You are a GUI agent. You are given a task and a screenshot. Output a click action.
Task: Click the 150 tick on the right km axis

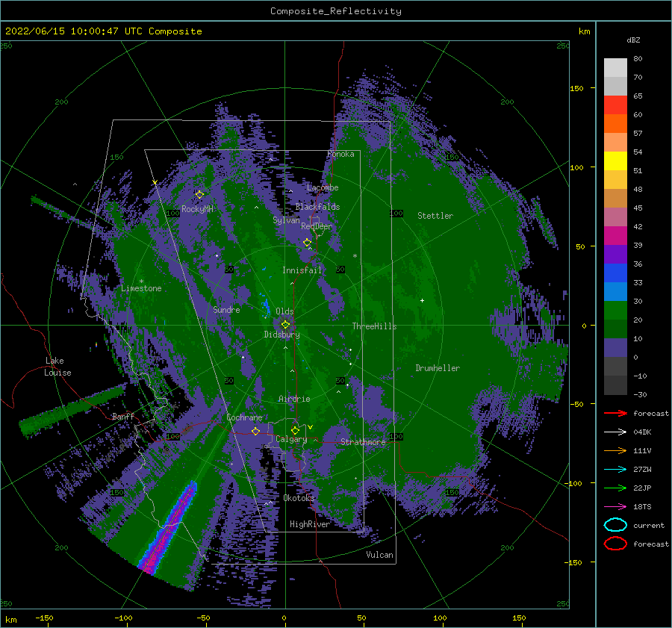[x=577, y=88]
